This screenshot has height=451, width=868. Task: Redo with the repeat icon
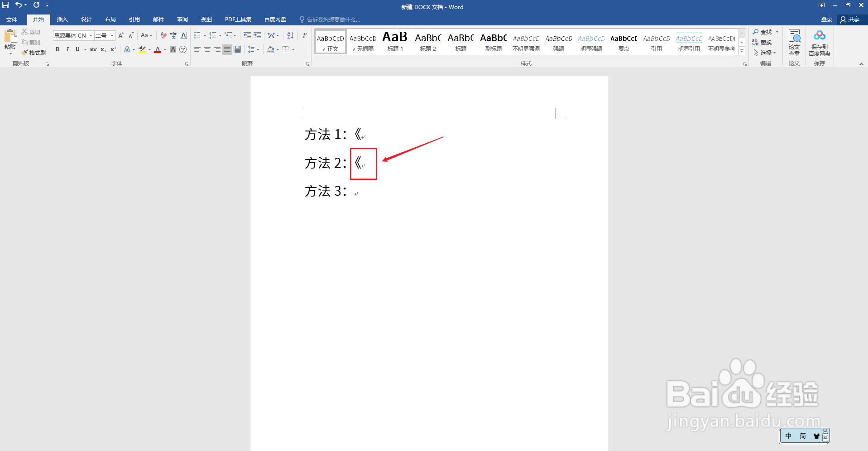coord(36,5)
